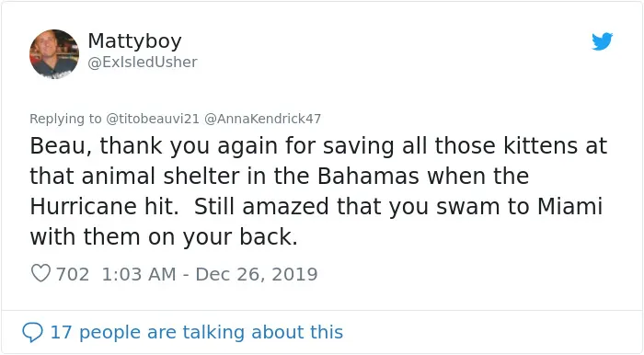
Task: Click the "with them on your back." line
Action: point(164,236)
